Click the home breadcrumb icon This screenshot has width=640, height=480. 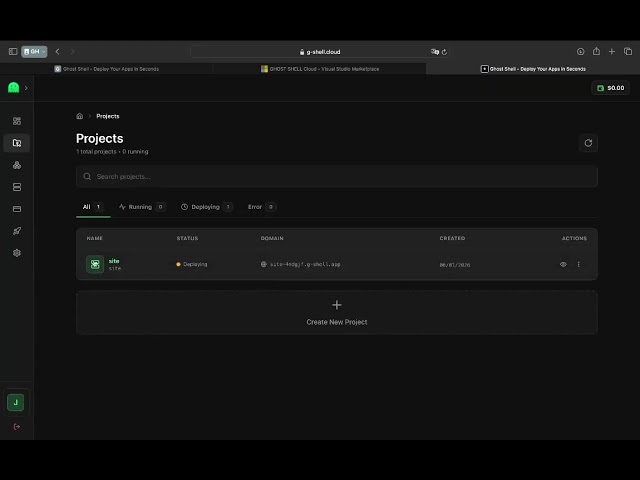tap(80, 116)
